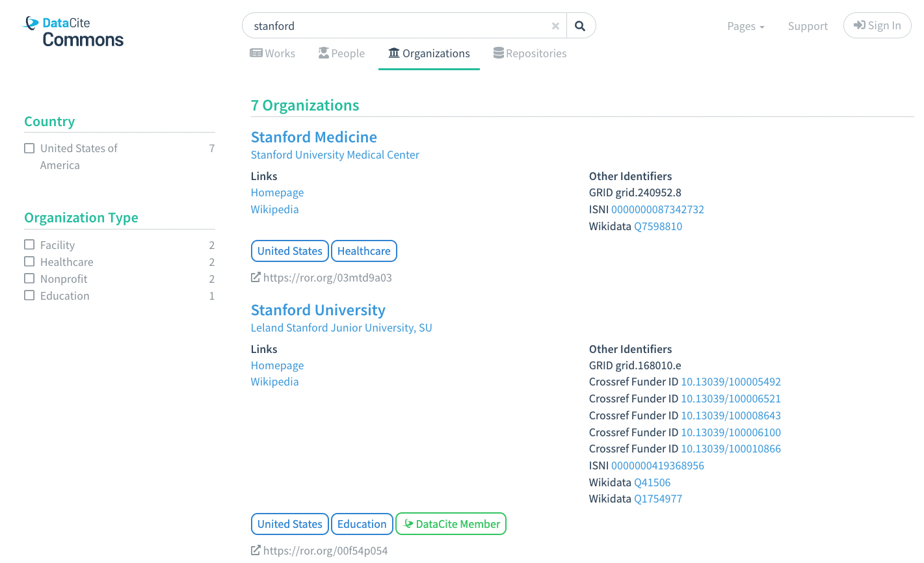This screenshot has height=563, width=924.
Task: Open Wikidata Q41506 link
Action: (652, 482)
